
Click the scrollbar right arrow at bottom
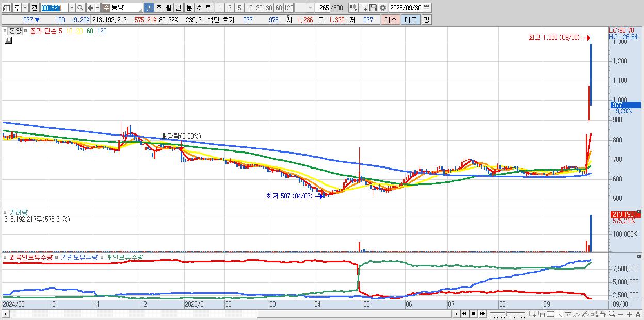(x=456, y=314)
